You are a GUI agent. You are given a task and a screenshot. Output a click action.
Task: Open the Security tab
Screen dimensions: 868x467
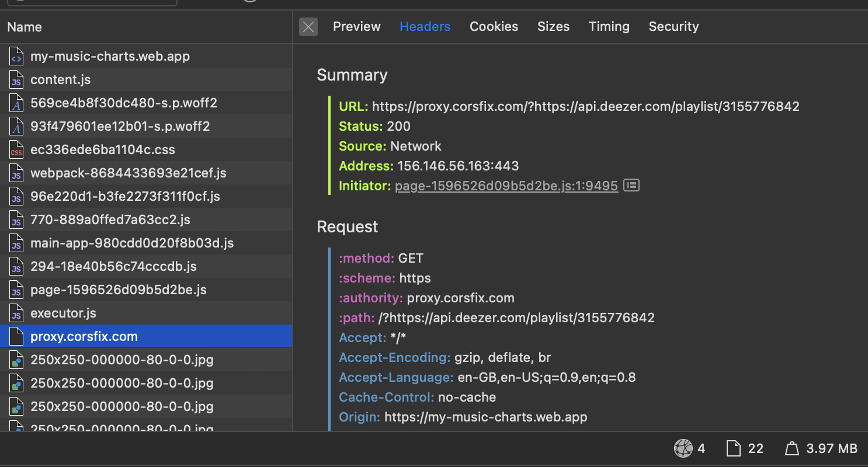673,27
